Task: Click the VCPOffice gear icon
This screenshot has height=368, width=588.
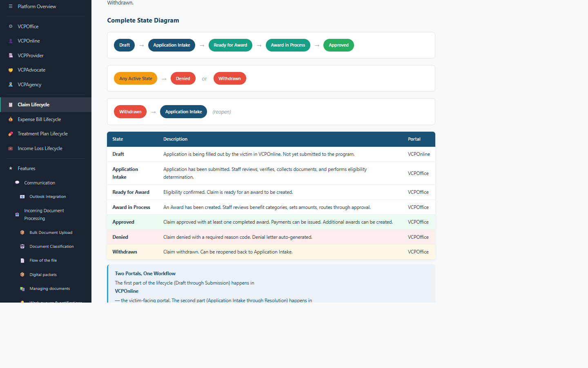Action: tap(11, 27)
